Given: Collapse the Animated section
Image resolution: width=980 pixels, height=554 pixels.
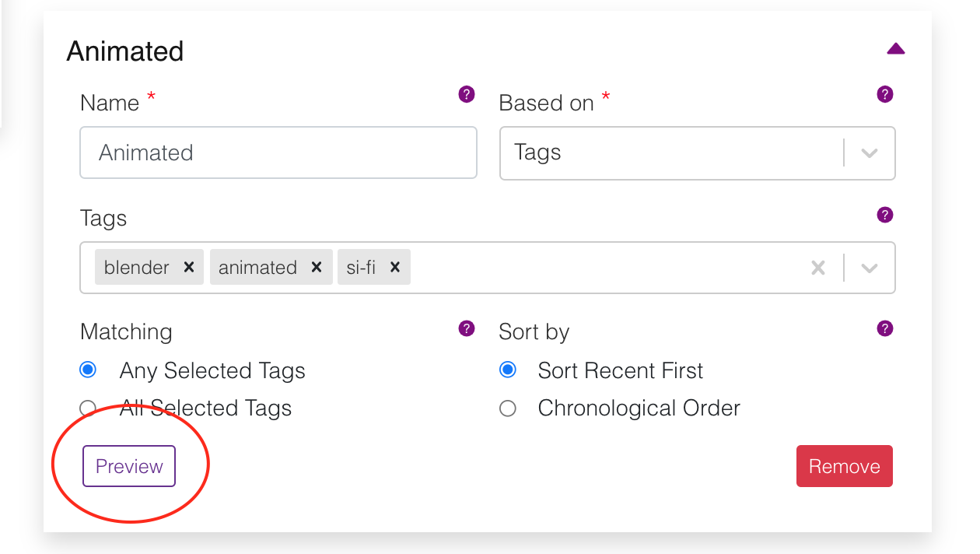Looking at the screenshot, I should click(895, 48).
